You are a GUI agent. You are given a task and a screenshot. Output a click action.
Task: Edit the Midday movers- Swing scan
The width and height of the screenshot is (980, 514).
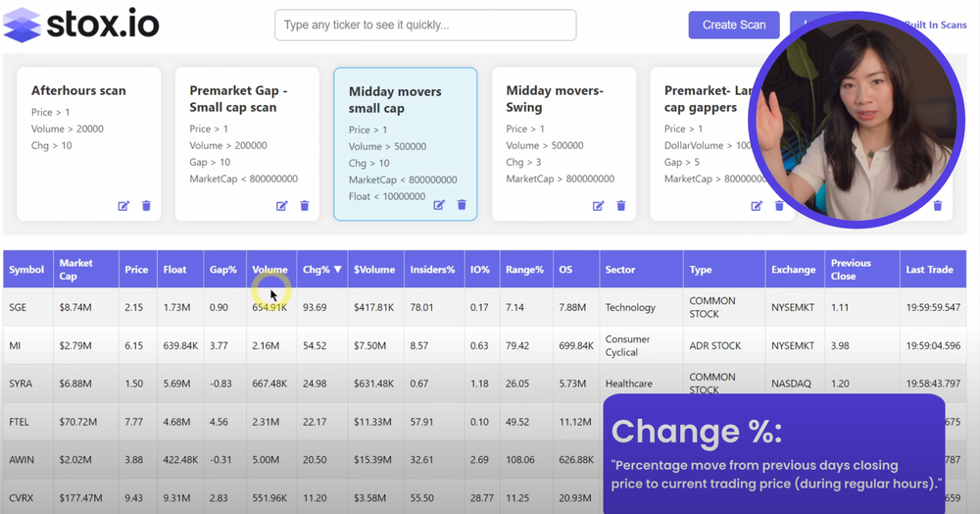point(598,206)
